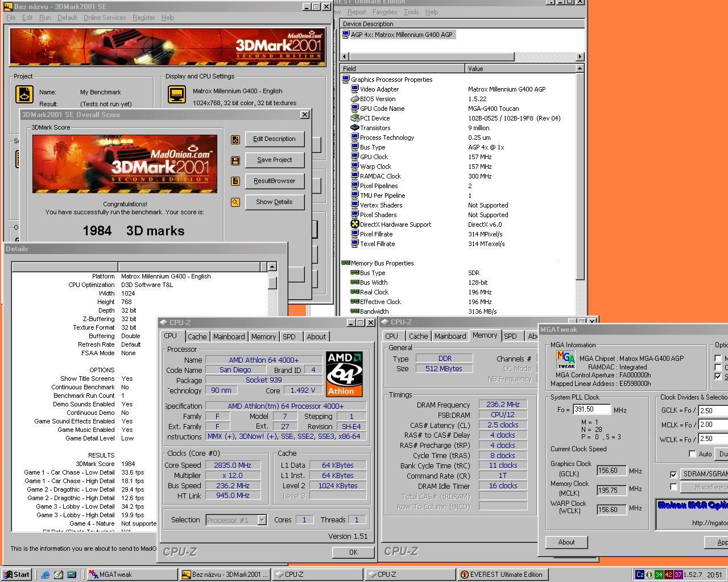Open the SPD tab in the memory CPU-Z window
Image resolution: width=728 pixels, height=582 pixels.
[511, 336]
